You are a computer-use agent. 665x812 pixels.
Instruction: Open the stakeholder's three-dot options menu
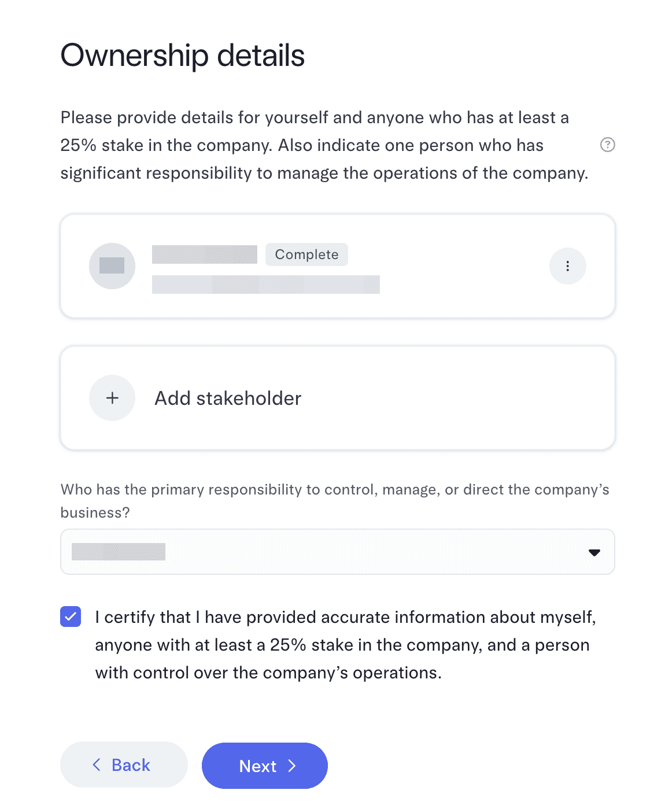[x=567, y=266]
